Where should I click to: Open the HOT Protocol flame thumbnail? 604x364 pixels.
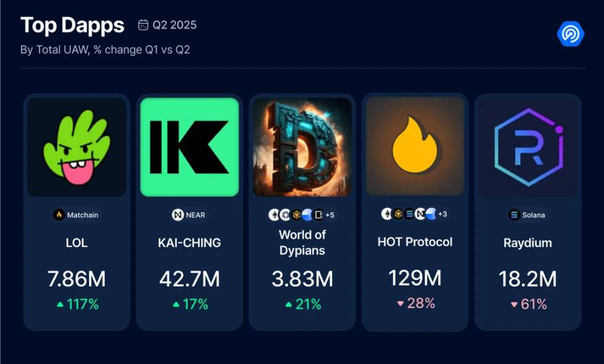pyautogui.click(x=415, y=146)
